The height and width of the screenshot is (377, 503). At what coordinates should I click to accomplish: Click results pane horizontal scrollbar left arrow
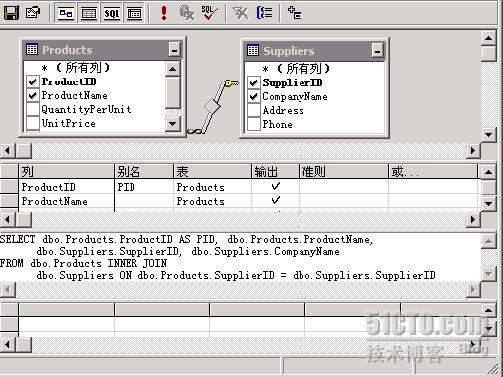(x=8, y=344)
